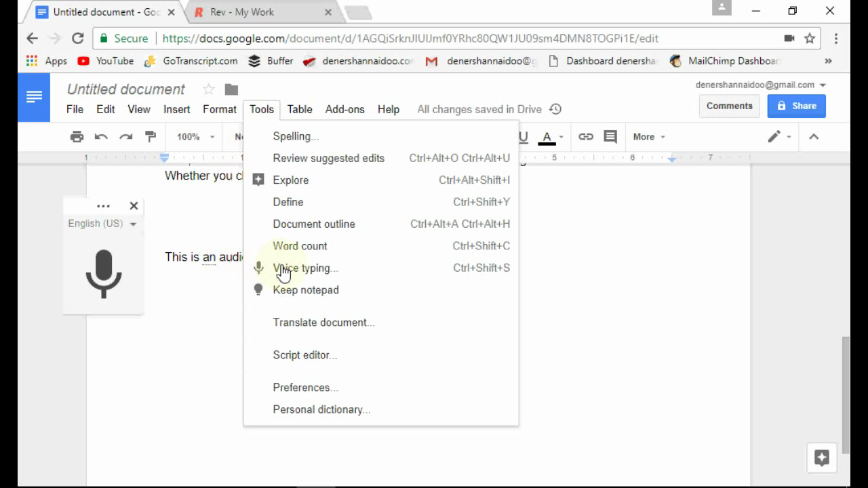Open the account email dropdown

tap(760, 85)
